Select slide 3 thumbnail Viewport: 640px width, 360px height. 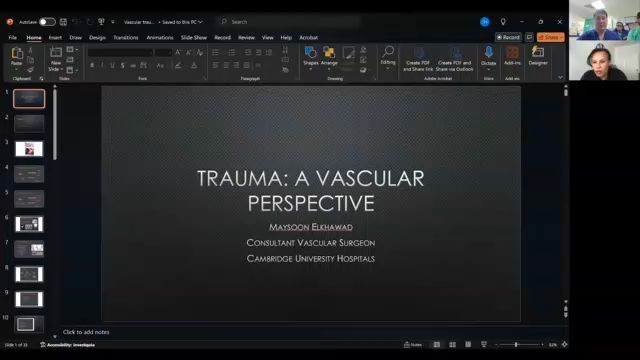click(29, 149)
